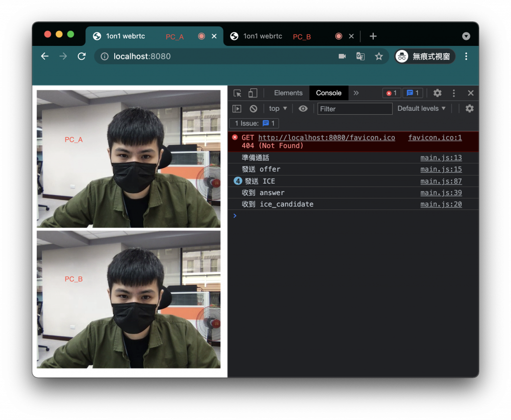Open Google Translate icon in address bar
Image resolution: width=511 pixels, height=420 pixels.
tap(360, 56)
